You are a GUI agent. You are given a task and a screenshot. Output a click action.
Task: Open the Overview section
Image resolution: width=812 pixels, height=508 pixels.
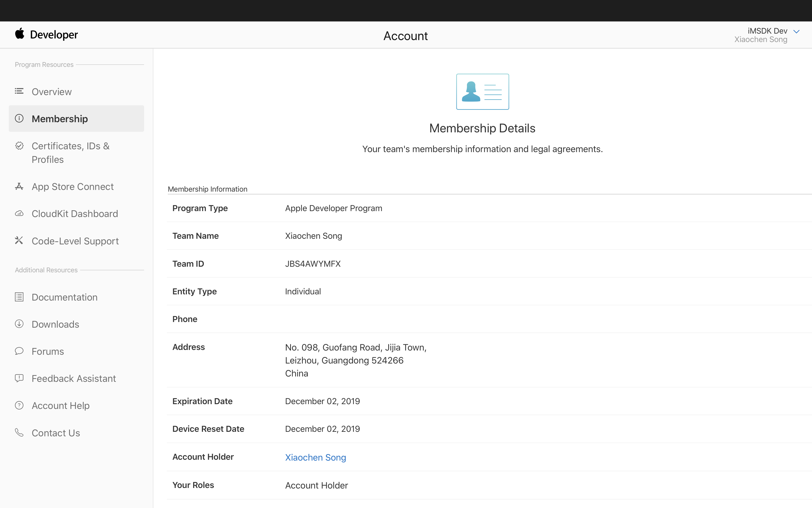click(x=52, y=92)
